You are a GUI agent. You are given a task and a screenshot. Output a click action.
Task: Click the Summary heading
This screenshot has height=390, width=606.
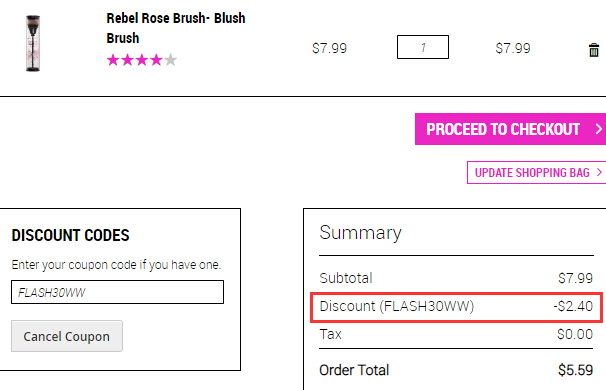(x=361, y=233)
